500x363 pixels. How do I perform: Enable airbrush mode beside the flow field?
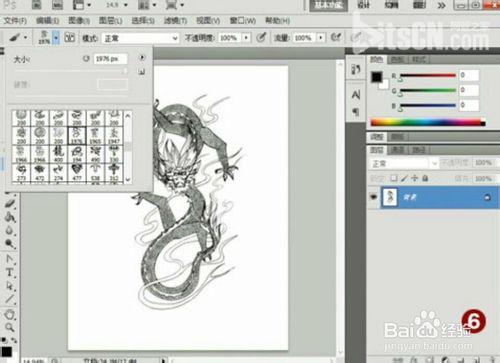coord(336,37)
